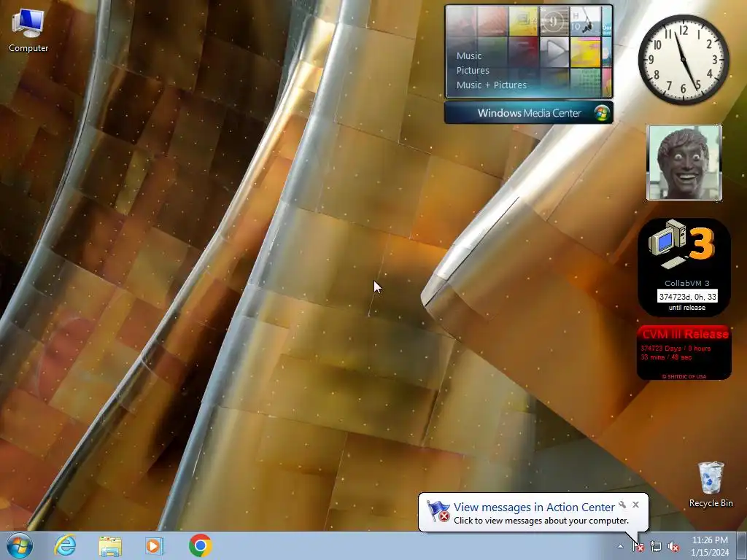Select Music + Pictures in gadget

[491, 85]
